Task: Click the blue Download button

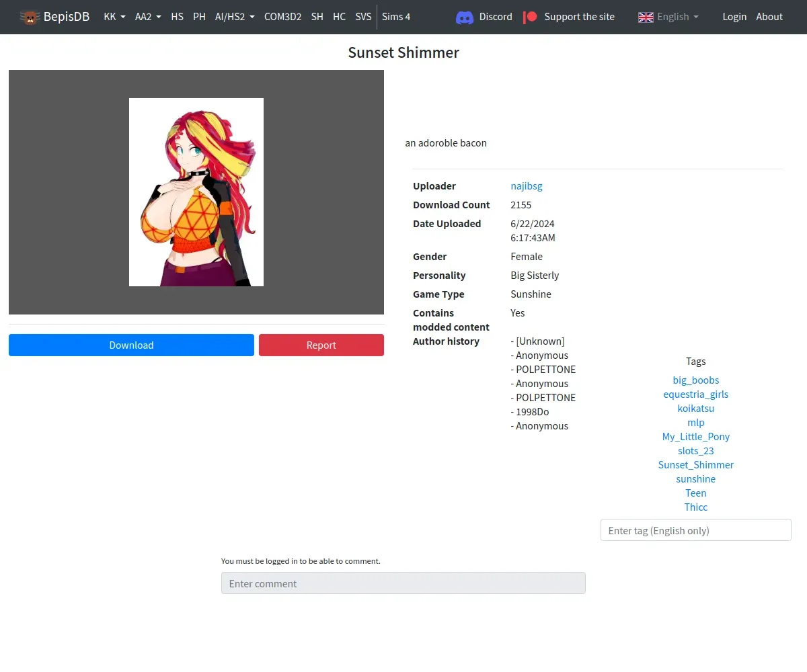Action: pos(131,345)
